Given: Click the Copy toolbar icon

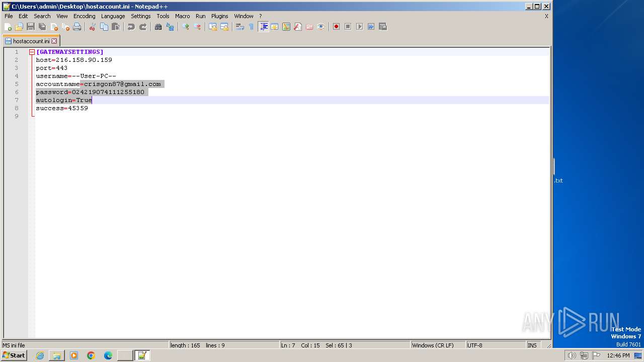Looking at the screenshot, I should click(104, 27).
